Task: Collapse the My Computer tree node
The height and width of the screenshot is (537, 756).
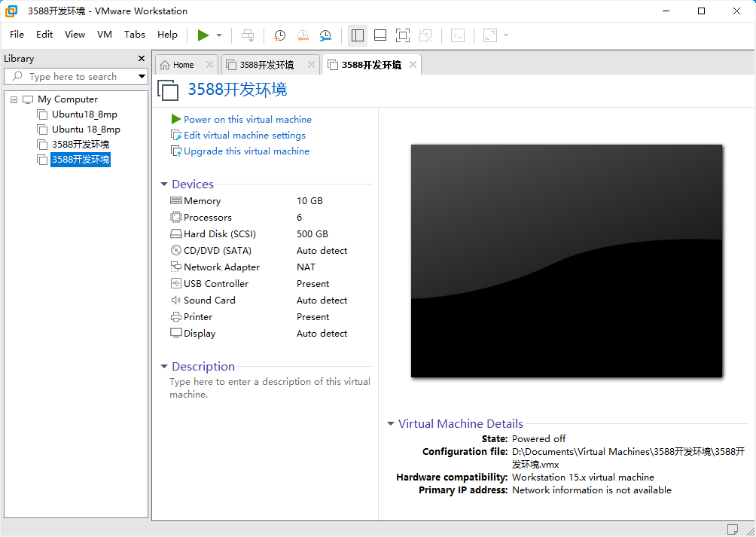Action: point(14,99)
